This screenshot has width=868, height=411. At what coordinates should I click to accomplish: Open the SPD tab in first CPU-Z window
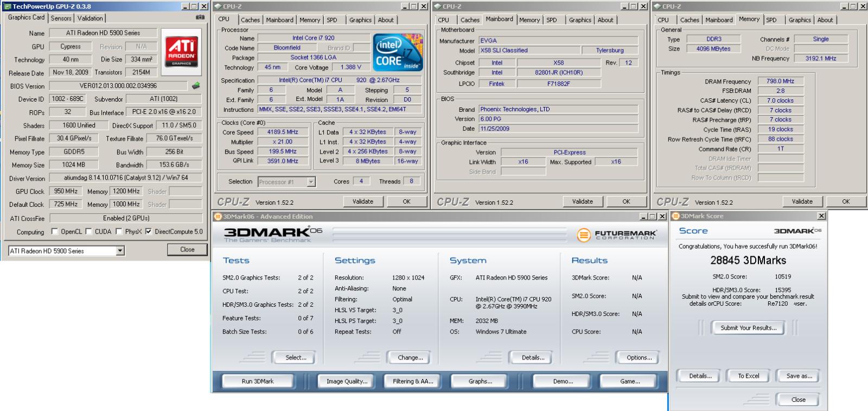(x=332, y=20)
